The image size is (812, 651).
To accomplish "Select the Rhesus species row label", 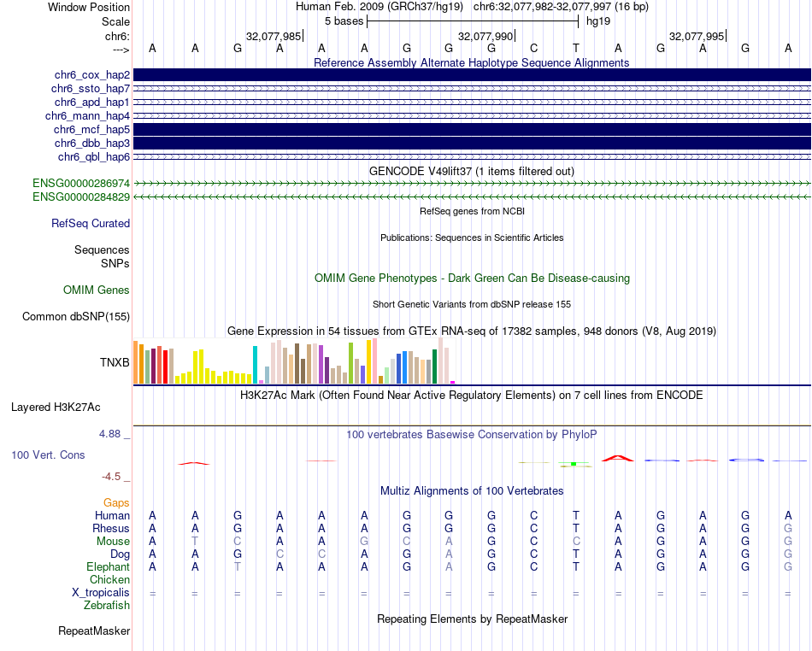I will (111, 529).
